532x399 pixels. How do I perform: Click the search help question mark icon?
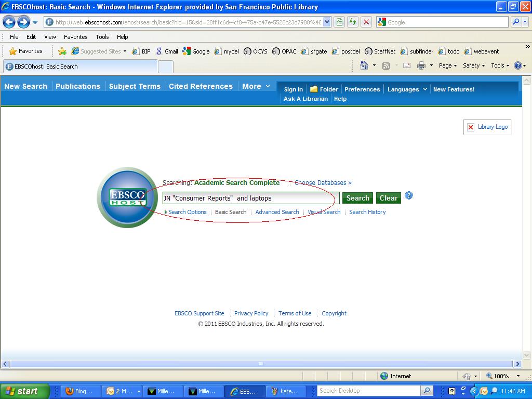(409, 196)
